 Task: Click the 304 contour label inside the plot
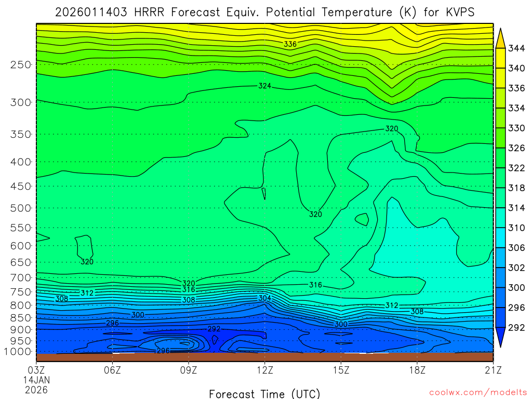[x=264, y=298]
